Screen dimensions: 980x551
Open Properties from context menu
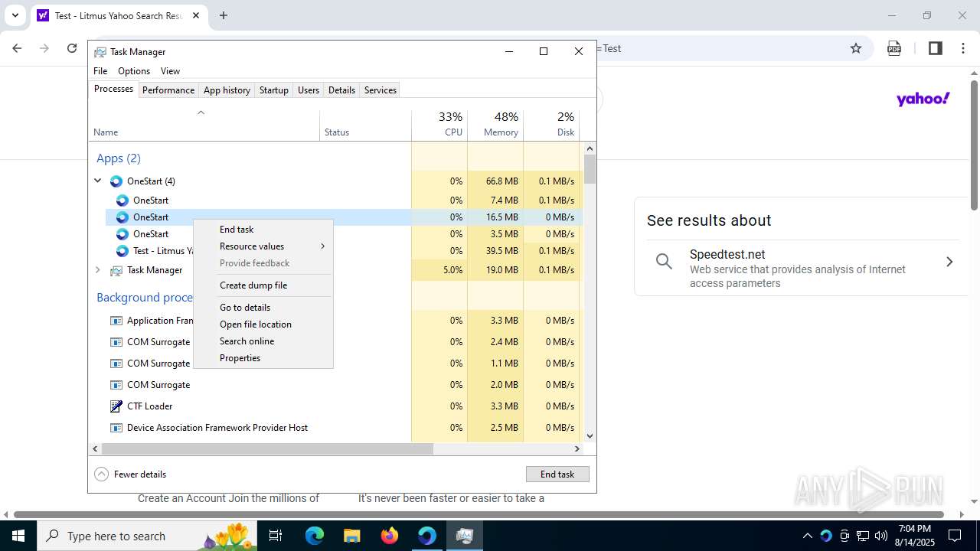263,358
